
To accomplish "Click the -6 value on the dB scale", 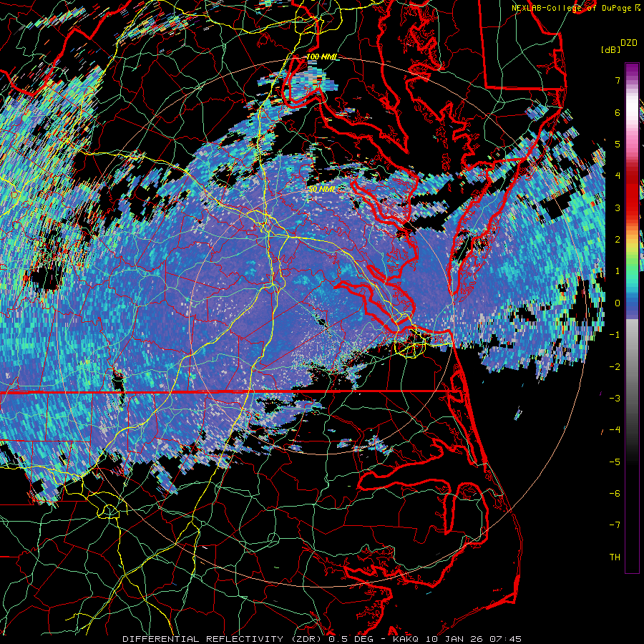I will 615,494.
